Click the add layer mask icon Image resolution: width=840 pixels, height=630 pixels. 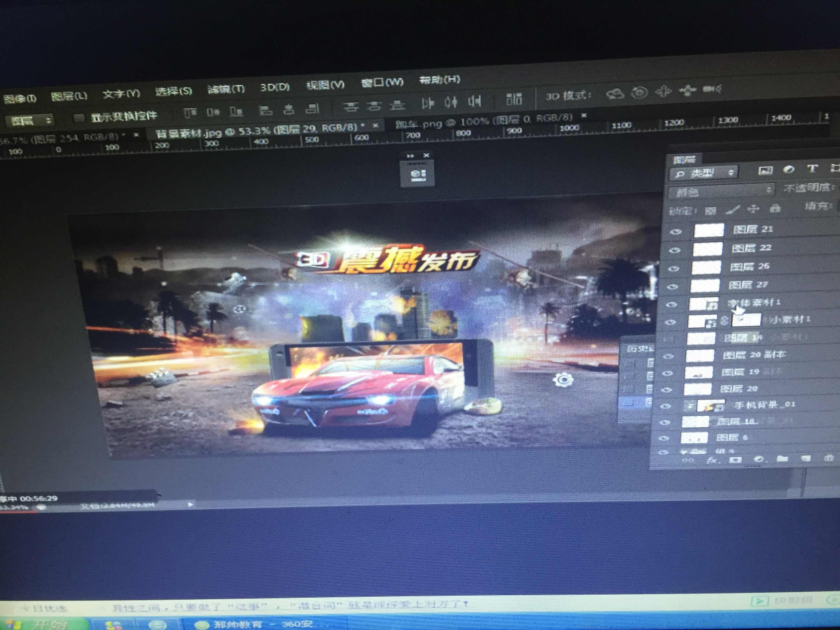click(736, 459)
